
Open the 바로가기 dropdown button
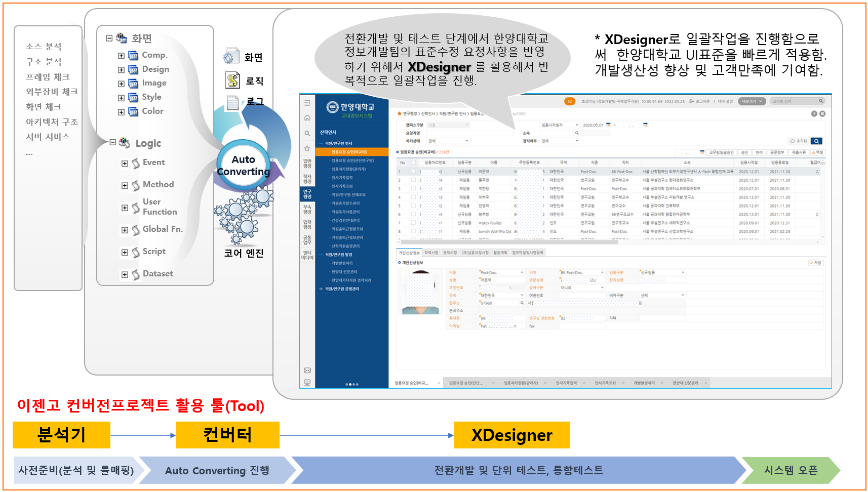752,101
